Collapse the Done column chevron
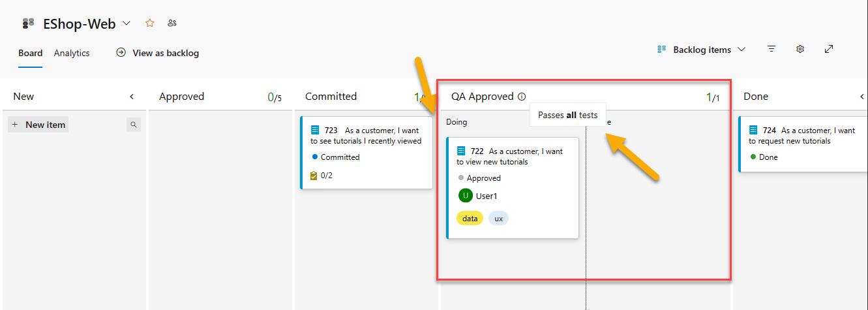868x310 pixels. pos(862,97)
